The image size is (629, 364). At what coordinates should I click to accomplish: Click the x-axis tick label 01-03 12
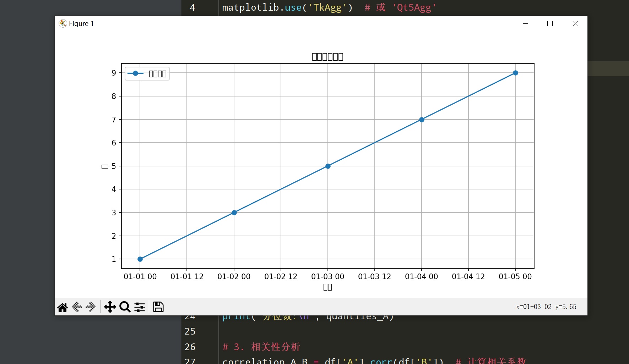pos(374,277)
